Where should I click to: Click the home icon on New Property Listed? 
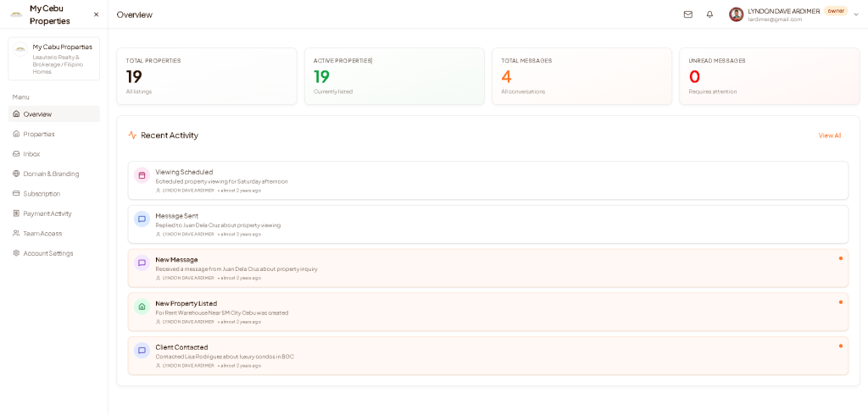142,307
